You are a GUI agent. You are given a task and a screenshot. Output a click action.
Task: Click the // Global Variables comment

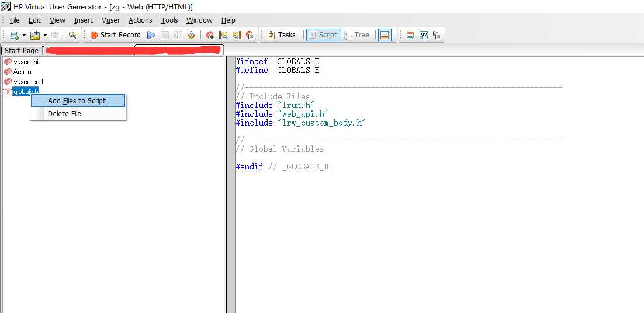(280, 149)
